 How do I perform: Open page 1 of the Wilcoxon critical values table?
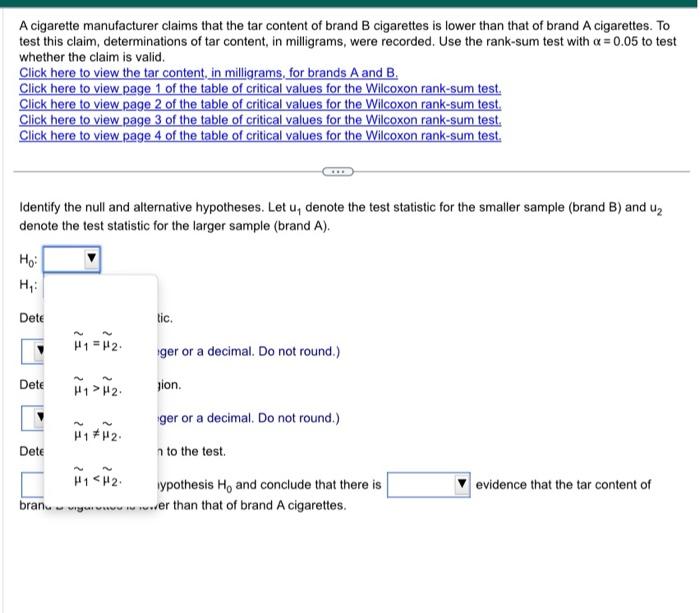pos(260,88)
